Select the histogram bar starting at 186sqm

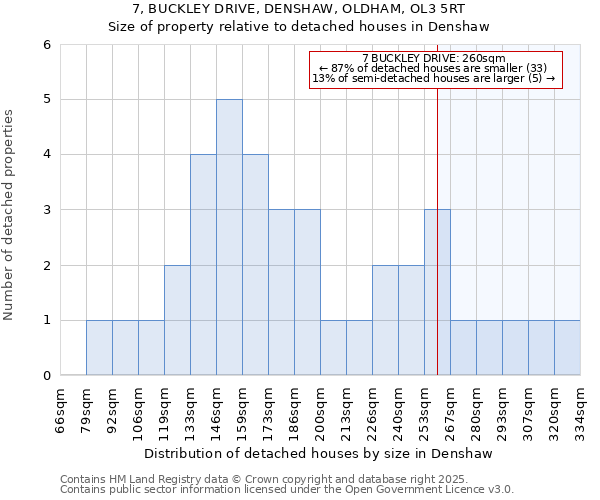click(x=307, y=292)
